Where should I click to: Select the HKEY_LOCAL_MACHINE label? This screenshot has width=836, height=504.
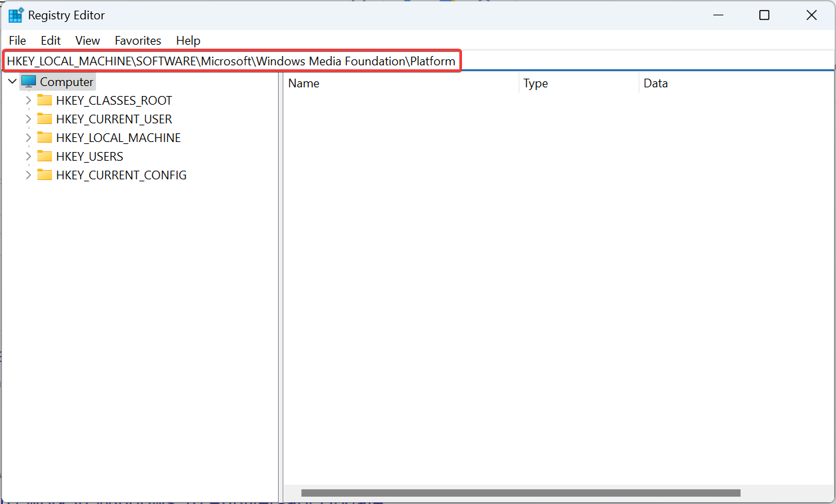[119, 138]
